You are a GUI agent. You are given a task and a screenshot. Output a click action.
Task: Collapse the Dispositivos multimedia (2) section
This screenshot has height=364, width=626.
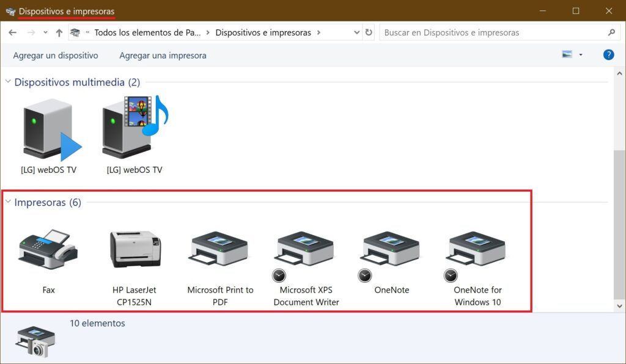click(7, 82)
